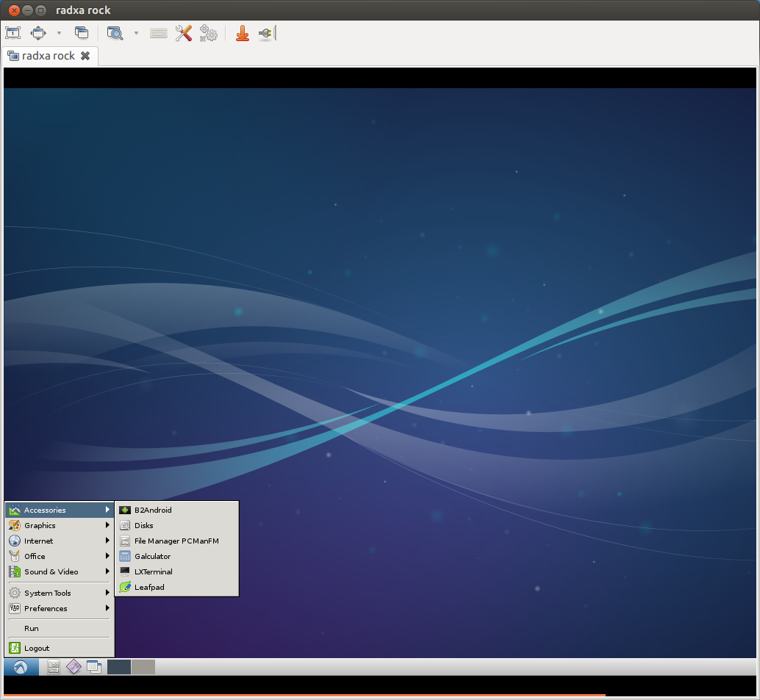Open the LXDE application menu button
The height and width of the screenshot is (700, 760).
pos(20,666)
